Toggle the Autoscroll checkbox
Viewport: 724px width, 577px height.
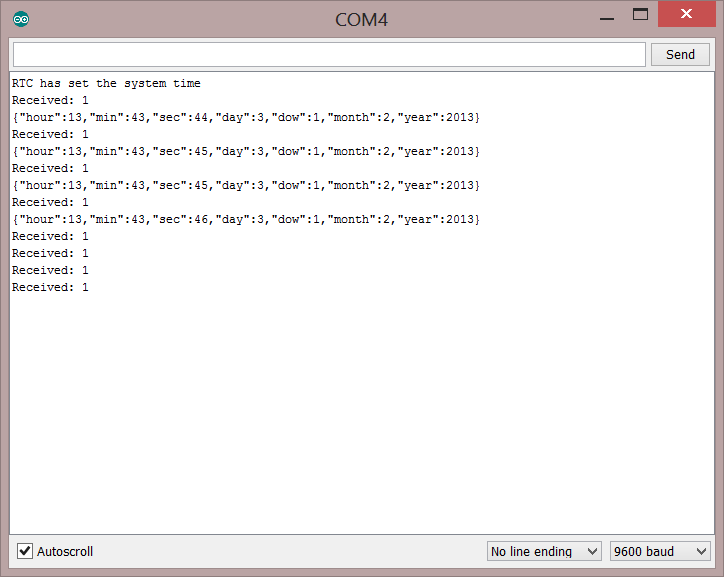[x=26, y=551]
